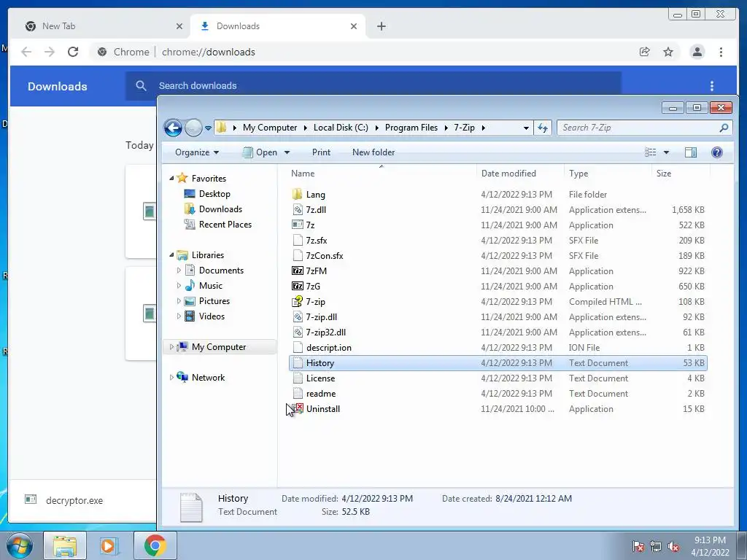This screenshot has width=747, height=560.
Task: Select Desktop in Favorites
Action: click(214, 194)
